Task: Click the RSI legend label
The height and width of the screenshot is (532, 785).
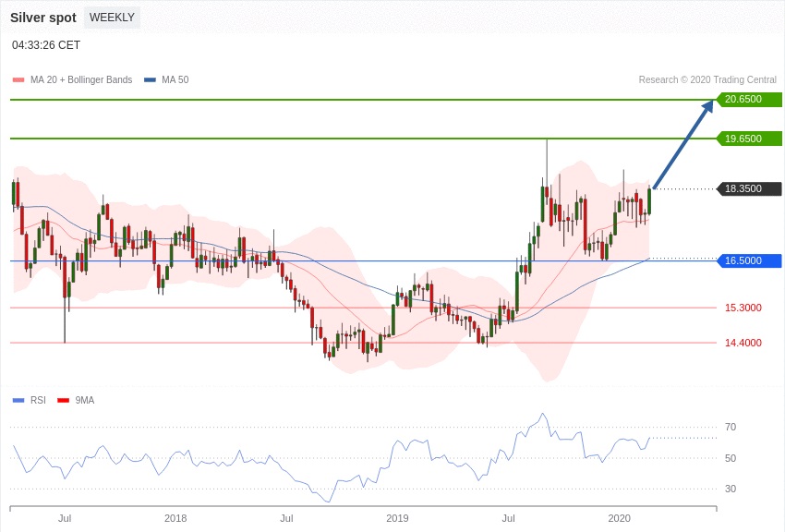Action: [38, 400]
